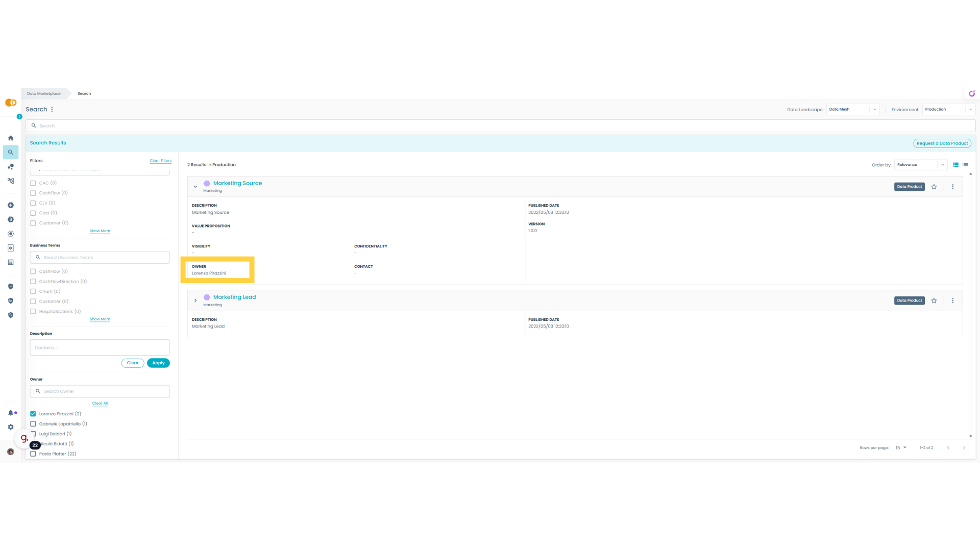Click the purple spinner icon top right

pos(972,93)
